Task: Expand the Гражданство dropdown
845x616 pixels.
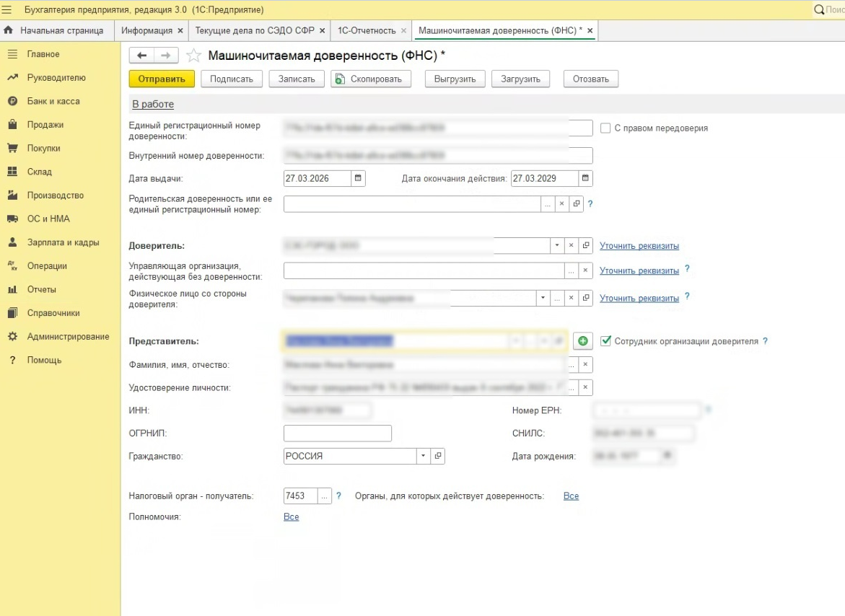Action: [423, 456]
